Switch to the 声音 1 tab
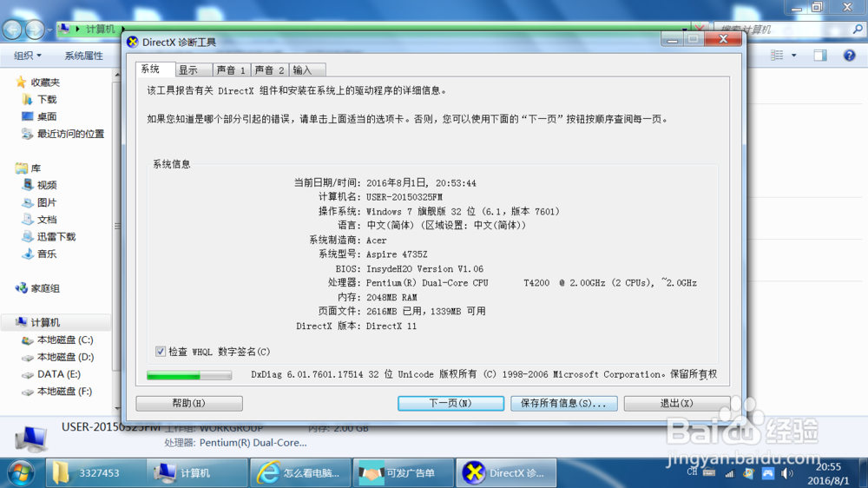This screenshot has width=868, height=488. (231, 69)
